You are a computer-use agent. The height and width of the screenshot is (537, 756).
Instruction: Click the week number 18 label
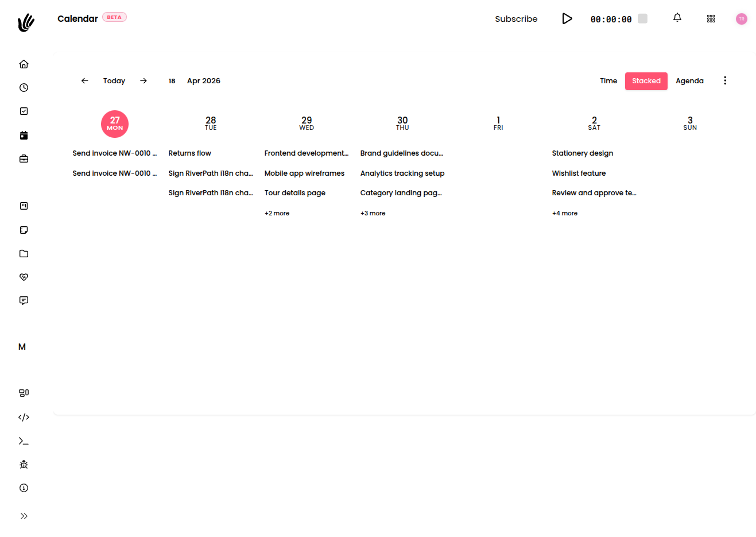pyautogui.click(x=172, y=81)
